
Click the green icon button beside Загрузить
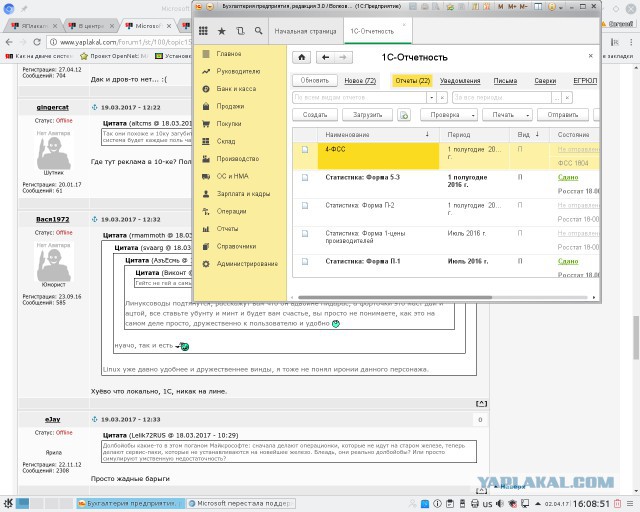point(404,115)
